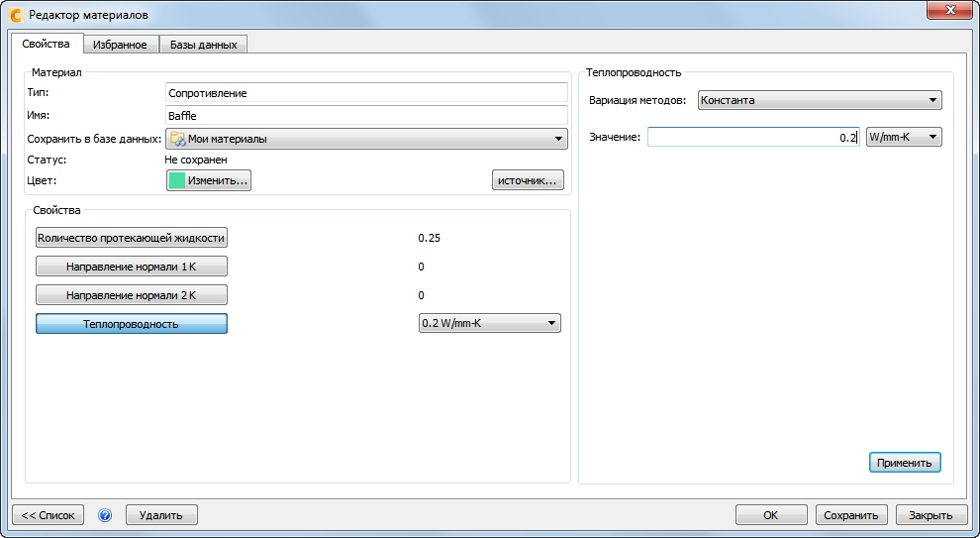980x538 pixels.
Task: Expand the Мои материалы database dropdown
Action: point(367,139)
